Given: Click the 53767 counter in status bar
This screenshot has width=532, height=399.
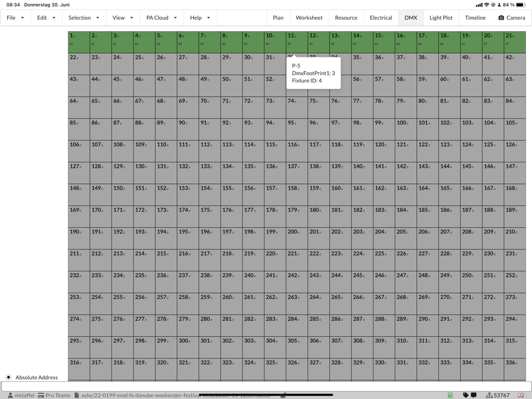Looking at the screenshot, I should pyautogui.click(x=502, y=395).
